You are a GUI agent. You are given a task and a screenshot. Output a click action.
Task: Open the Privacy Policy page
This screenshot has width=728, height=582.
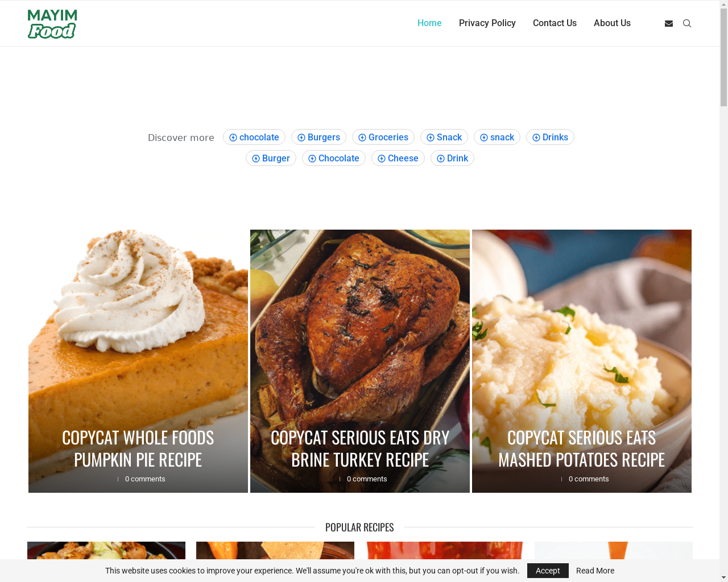[487, 23]
